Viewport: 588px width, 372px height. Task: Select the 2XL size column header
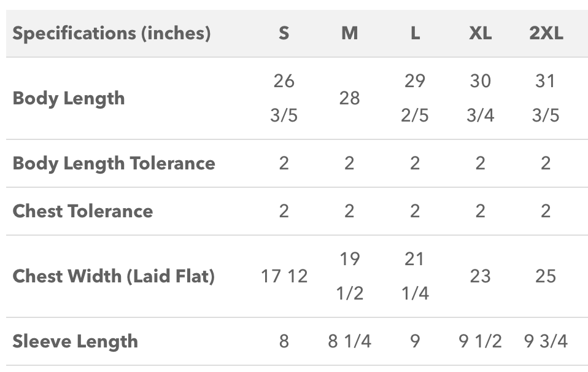546,33
